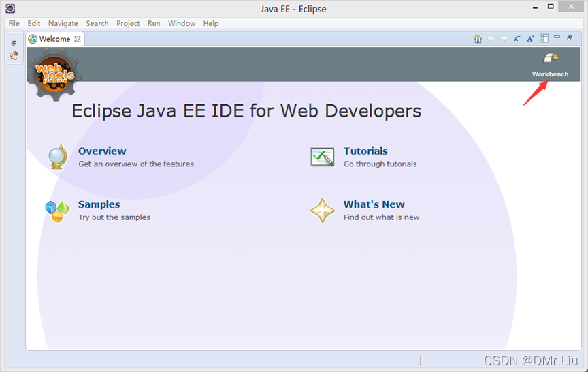Open the Window menu
Viewport: 588px width, 372px height.
pyautogui.click(x=182, y=23)
